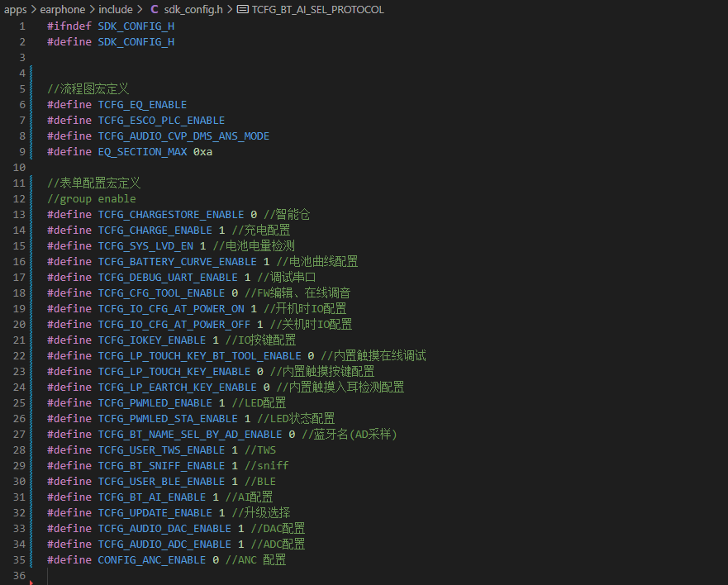Click the TCFG_CHARGESTORE_ENABLE macro name
Image resolution: width=728 pixels, height=585 pixels.
(x=171, y=215)
